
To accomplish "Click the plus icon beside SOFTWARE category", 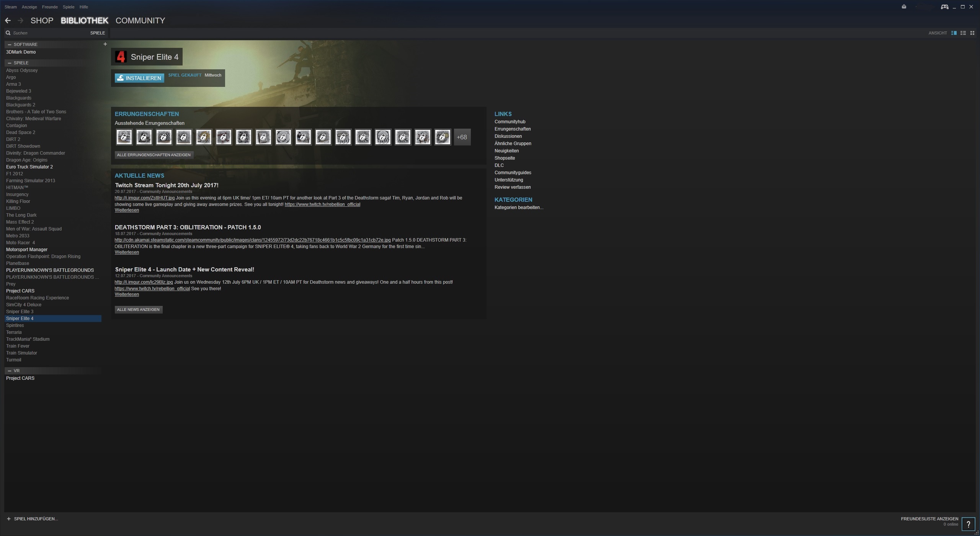I will (x=105, y=44).
